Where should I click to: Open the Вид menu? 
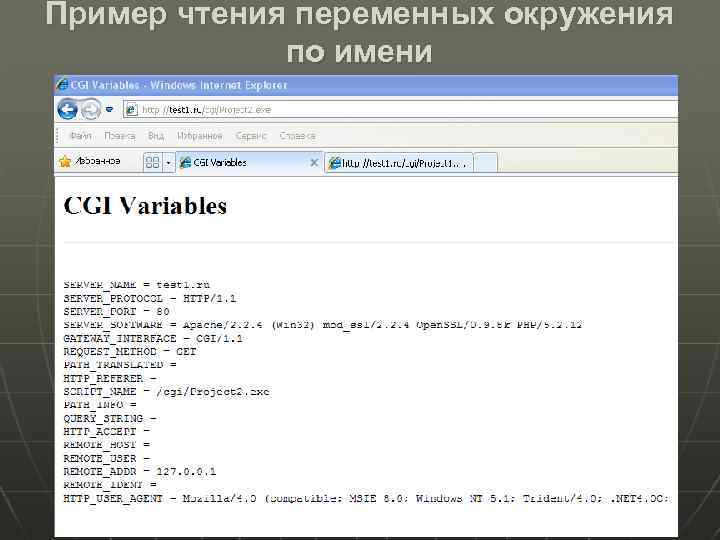(156, 136)
